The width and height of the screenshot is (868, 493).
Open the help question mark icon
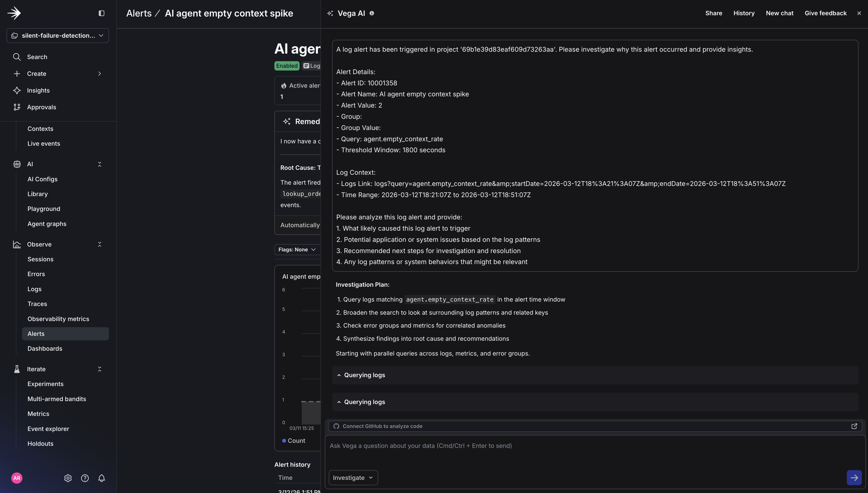click(x=85, y=478)
